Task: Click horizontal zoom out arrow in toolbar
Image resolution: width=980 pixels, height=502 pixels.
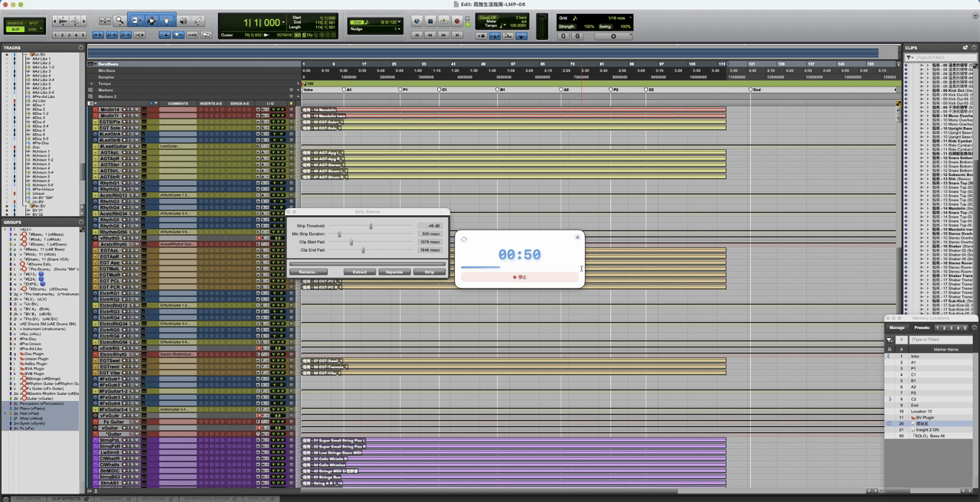Action: coord(54,21)
